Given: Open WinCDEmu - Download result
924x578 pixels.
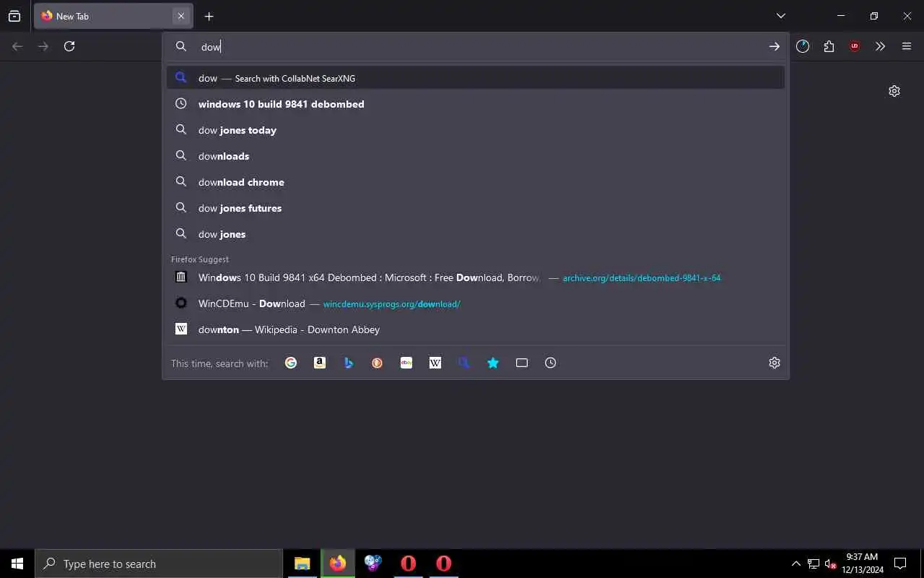Looking at the screenshot, I should tap(476, 303).
